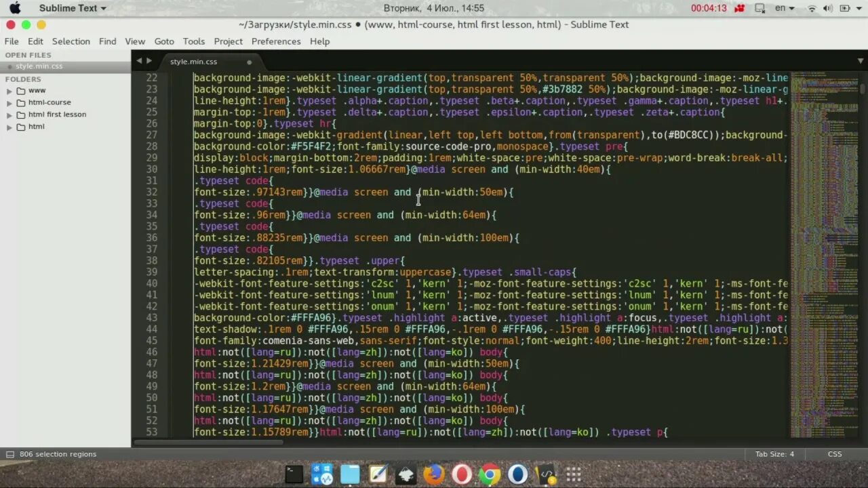The height and width of the screenshot is (488, 868).
Task: Expand the www folder tree arrow
Action: [x=9, y=91]
